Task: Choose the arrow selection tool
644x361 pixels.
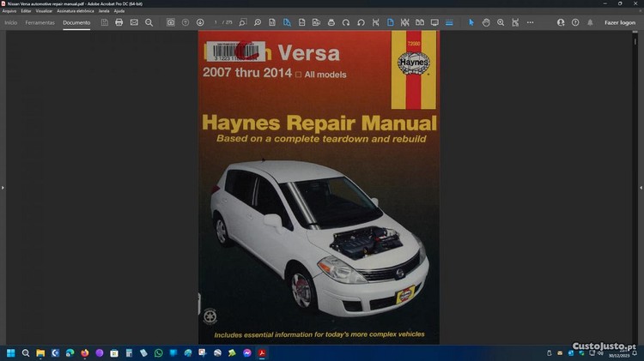Action: pyautogui.click(x=471, y=22)
